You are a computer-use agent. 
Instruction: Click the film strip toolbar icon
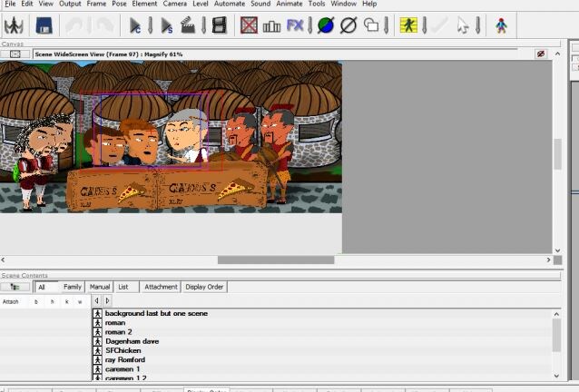pos(220,25)
